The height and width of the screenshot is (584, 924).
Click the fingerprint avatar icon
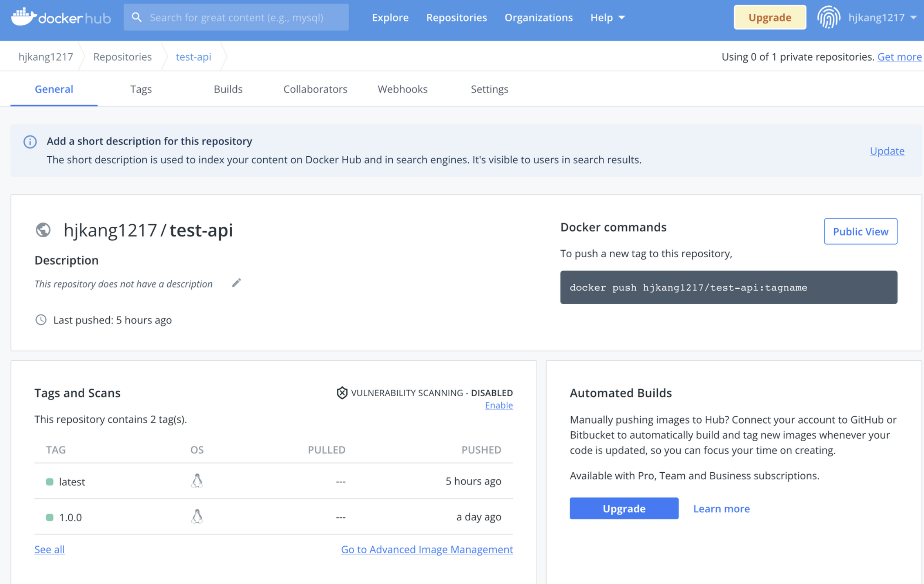(x=828, y=17)
